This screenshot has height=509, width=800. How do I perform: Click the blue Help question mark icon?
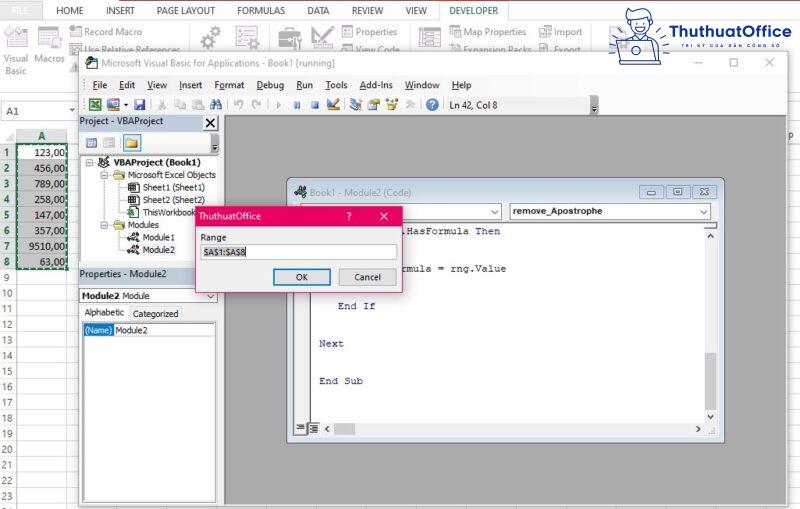[x=432, y=105]
